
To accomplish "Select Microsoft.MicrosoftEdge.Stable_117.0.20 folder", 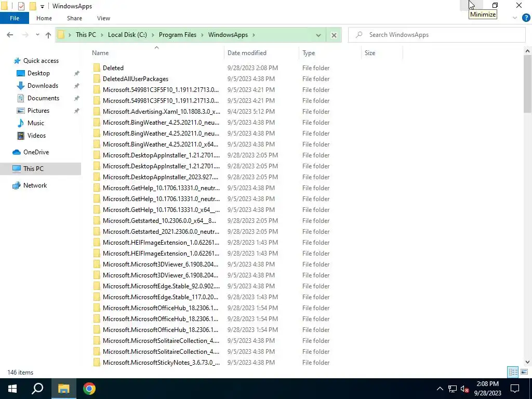I will [161, 297].
